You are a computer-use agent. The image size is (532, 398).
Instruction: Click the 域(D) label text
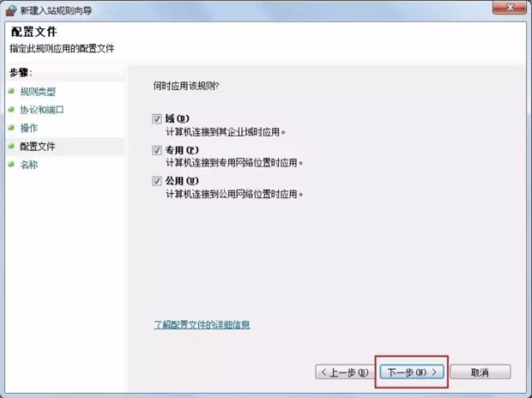[x=177, y=119]
